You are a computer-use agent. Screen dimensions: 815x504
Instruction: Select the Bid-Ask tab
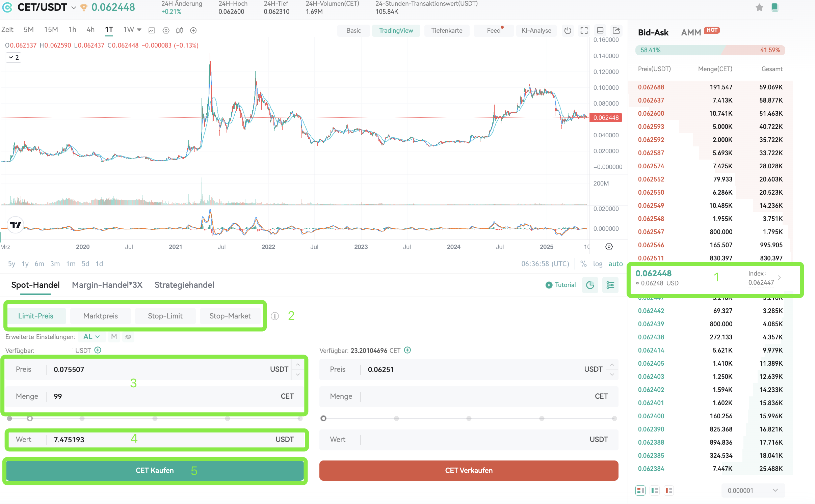(653, 32)
